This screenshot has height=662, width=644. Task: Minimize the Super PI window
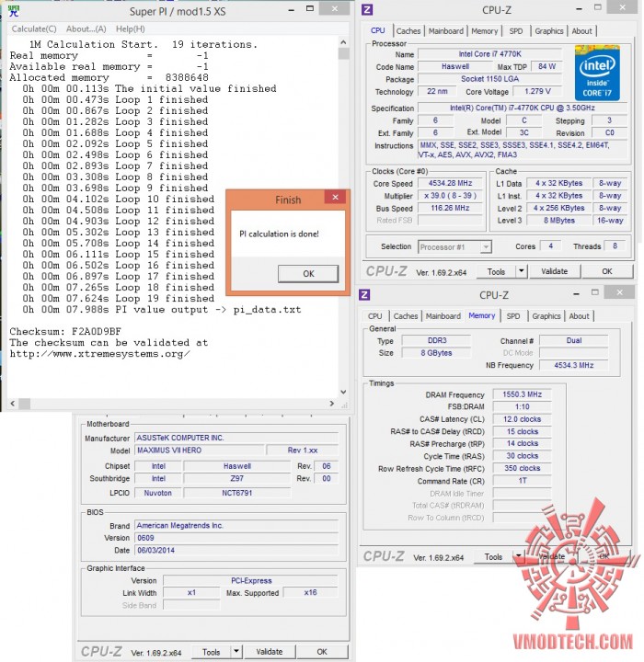[291, 10]
